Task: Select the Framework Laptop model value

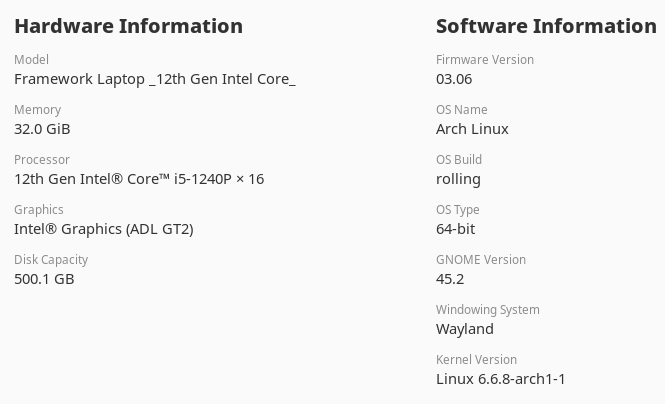Action: point(154,79)
